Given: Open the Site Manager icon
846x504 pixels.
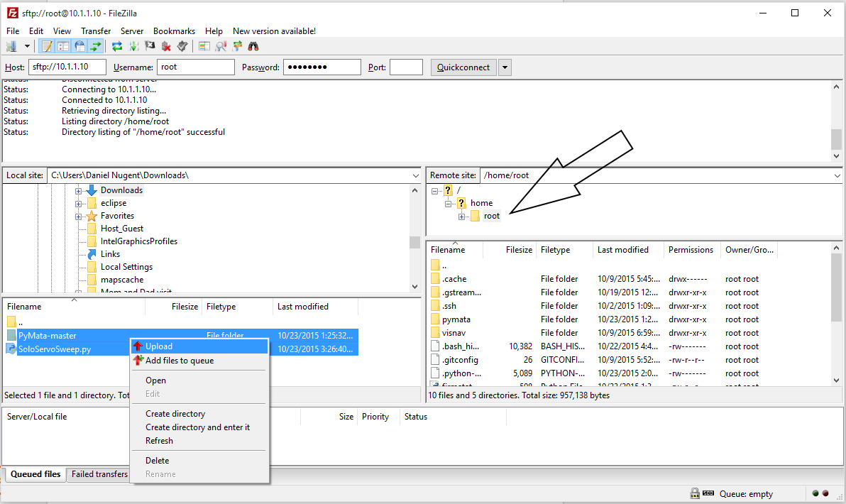Looking at the screenshot, I should 11,46.
